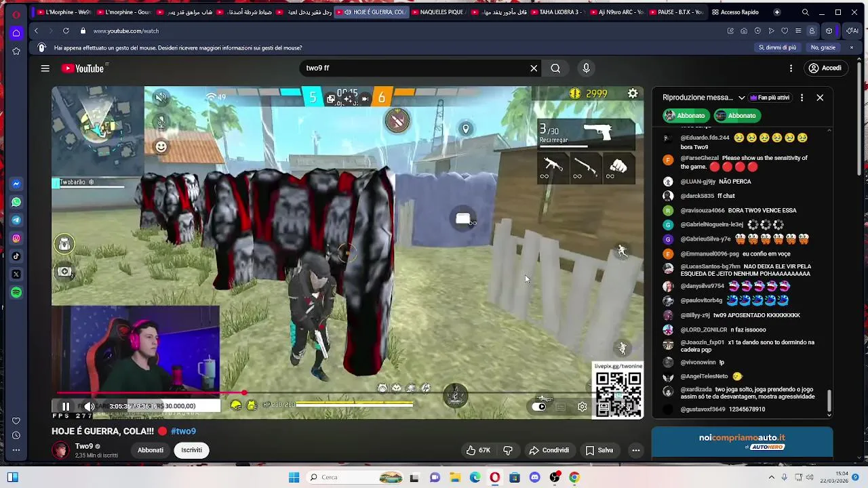Mute the video volume speaker icon
The width and height of the screenshot is (868, 488).
89,407
